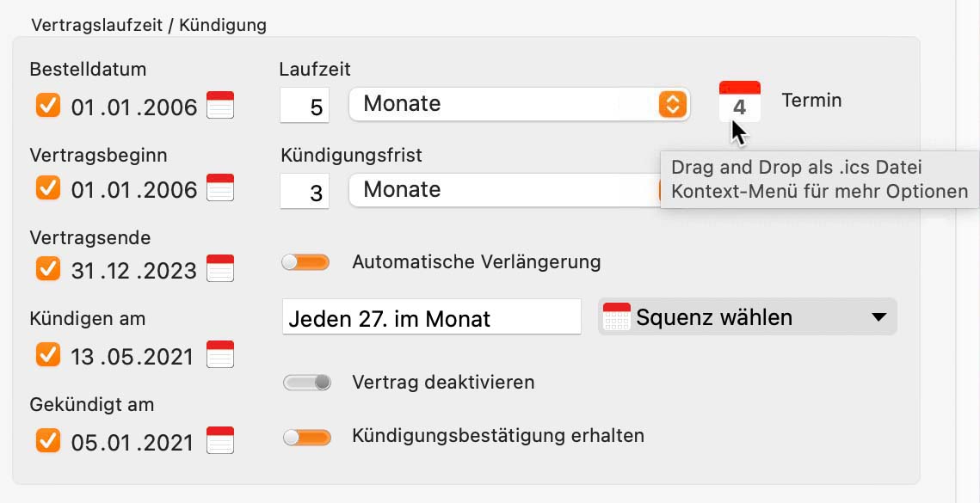The image size is (980, 503).
Task: Click the Laufzeit number field showing 5
Action: [305, 105]
